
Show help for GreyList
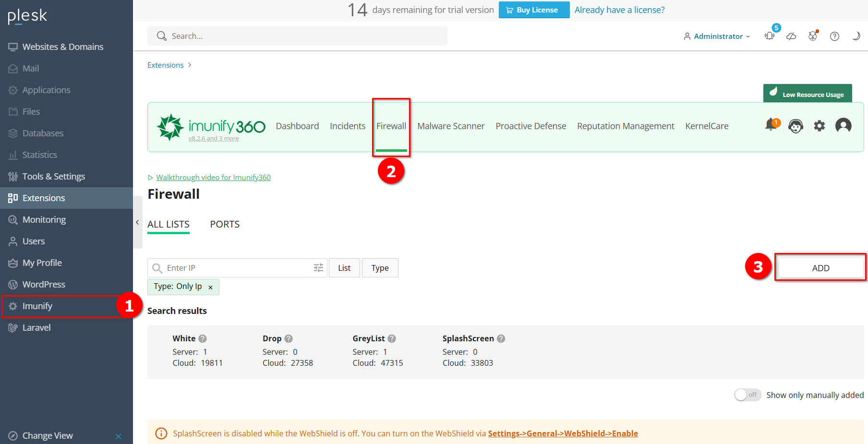[x=392, y=338]
